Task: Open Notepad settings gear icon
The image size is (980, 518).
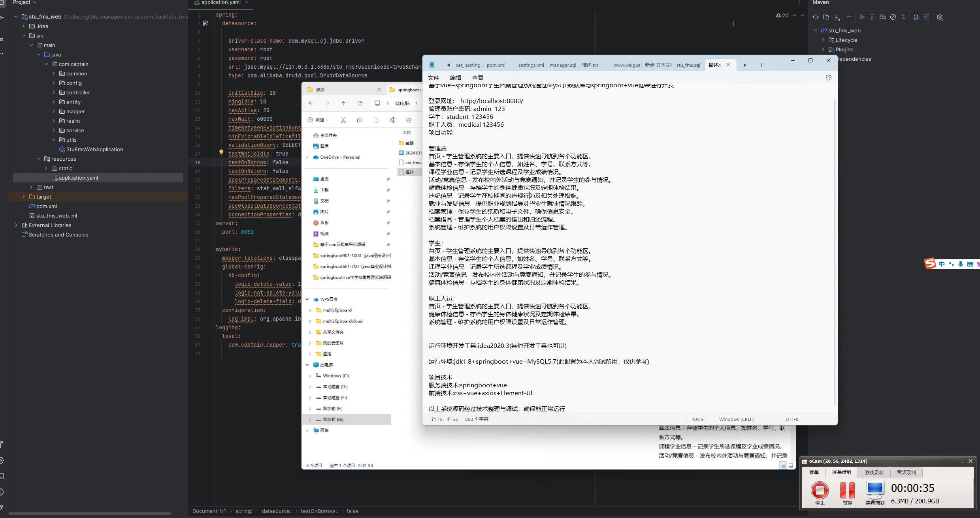Action: click(x=829, y=77)
